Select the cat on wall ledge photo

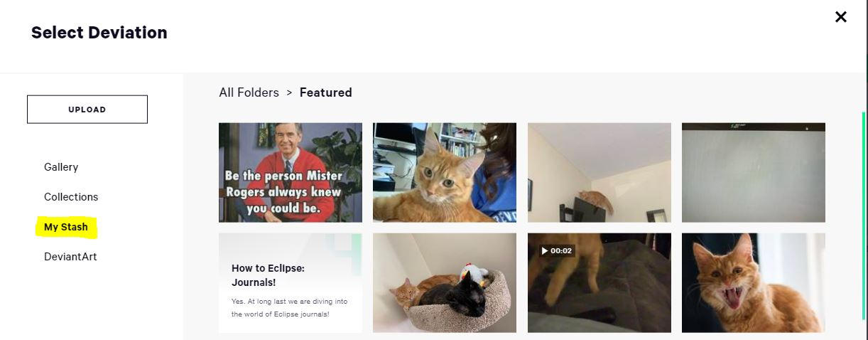point(600,173)
